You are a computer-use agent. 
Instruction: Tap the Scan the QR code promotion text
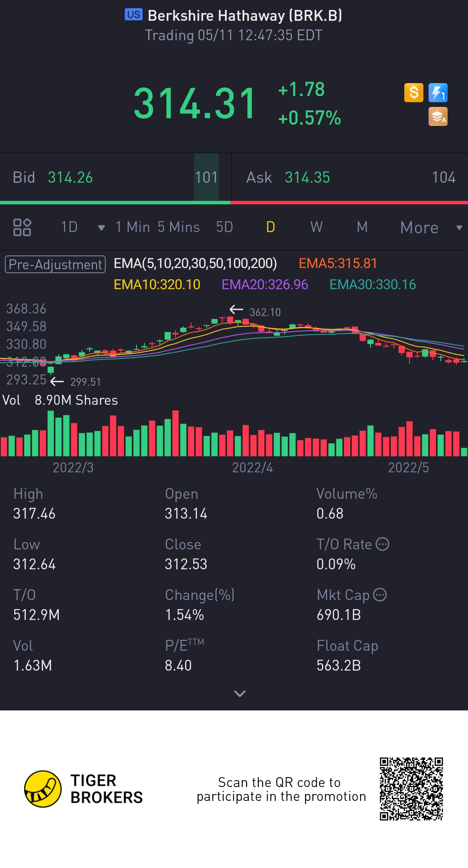(281, 789)
